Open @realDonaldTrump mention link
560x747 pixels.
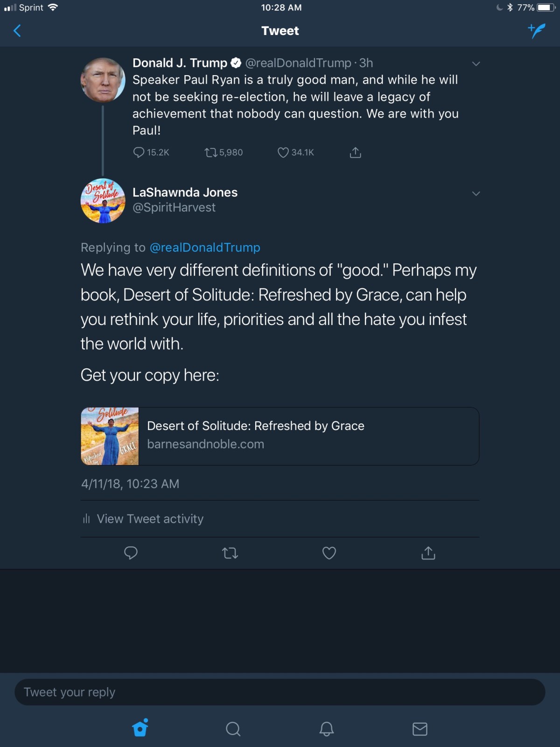pyautogui.click(x=205, y=247)
